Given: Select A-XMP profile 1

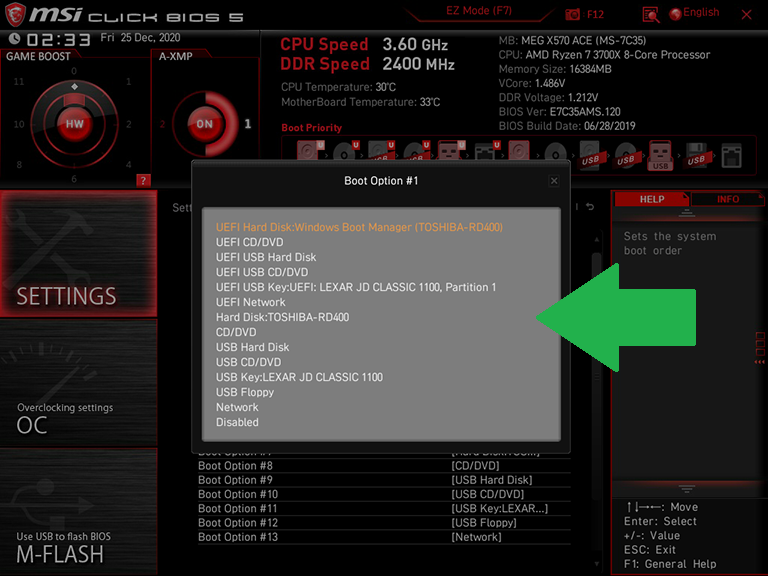Looking at the screenshot, I should click(248, 123).
